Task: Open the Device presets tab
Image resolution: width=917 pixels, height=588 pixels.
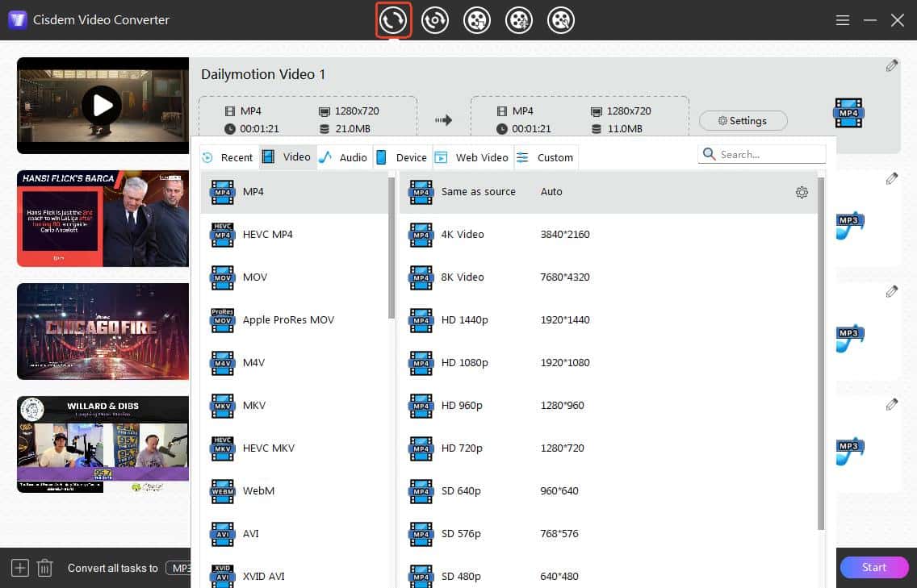Action: [410, 156]
